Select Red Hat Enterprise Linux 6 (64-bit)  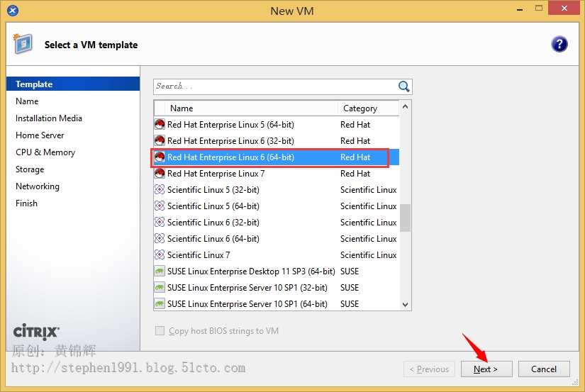(277, 157)
